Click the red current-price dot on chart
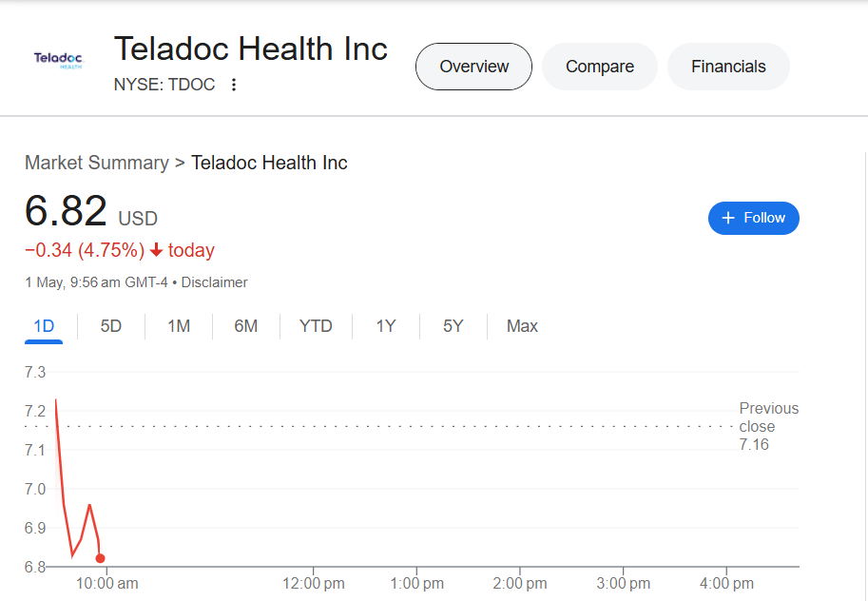This screenshot has height=601, width=868. pos(100,558)
